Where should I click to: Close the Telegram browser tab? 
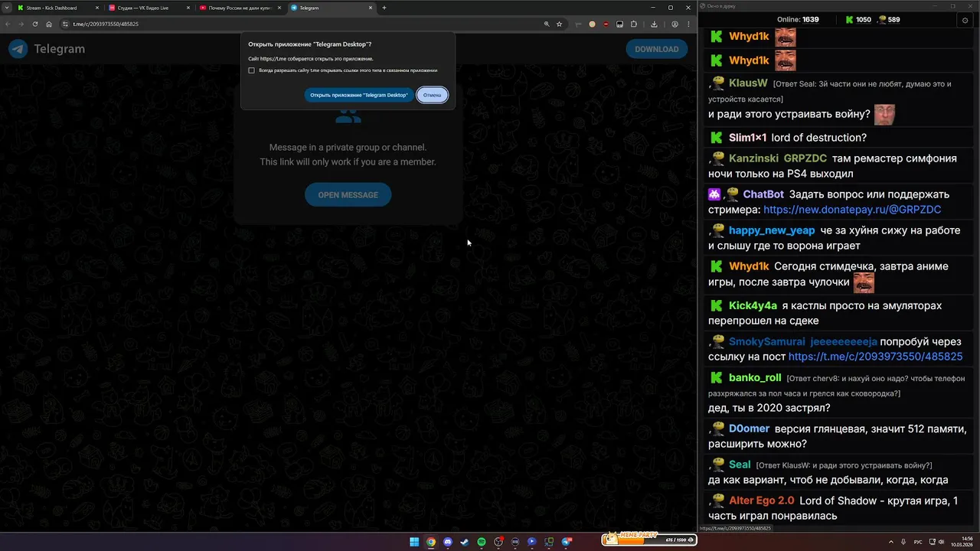(x=371, y=8)
